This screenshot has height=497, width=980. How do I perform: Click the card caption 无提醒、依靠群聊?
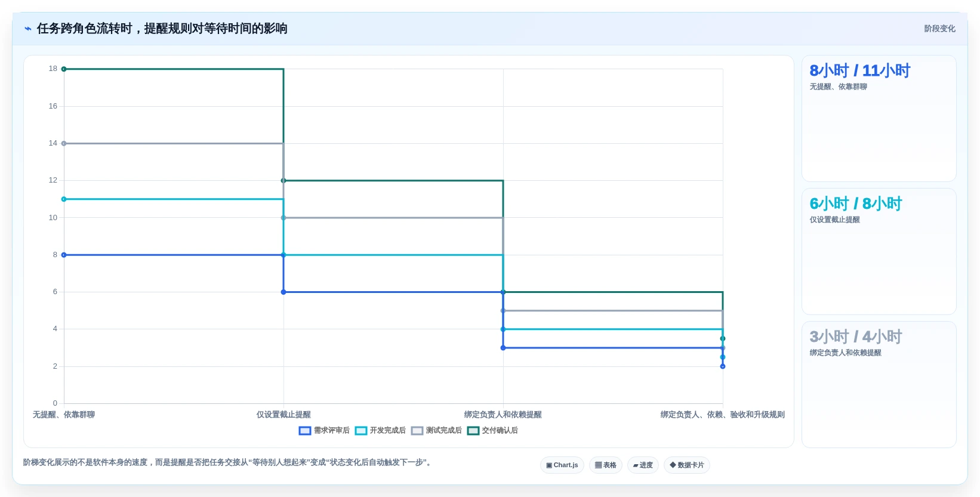tap(838, 87)
